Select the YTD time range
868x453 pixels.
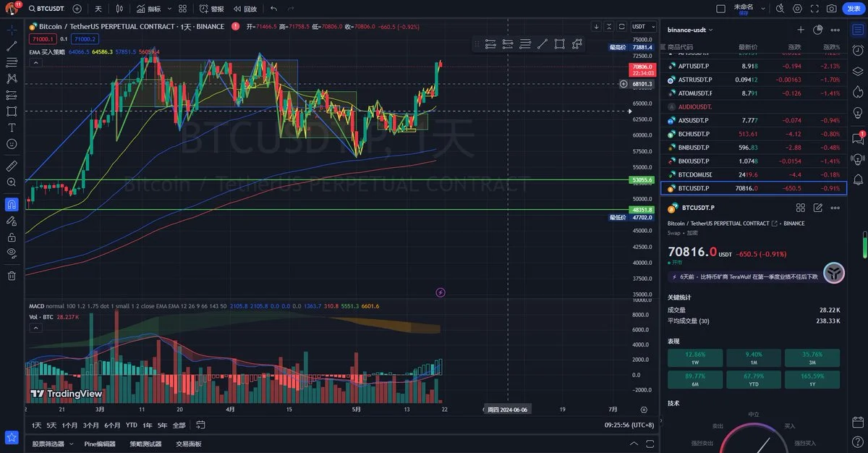pyautogui.click(x=132, y=425)
